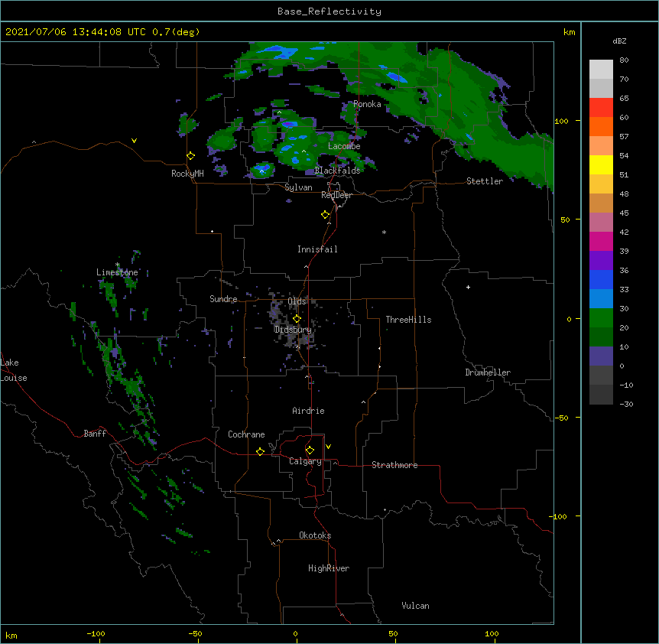Click the Stettler label

(x=485, y=181)
